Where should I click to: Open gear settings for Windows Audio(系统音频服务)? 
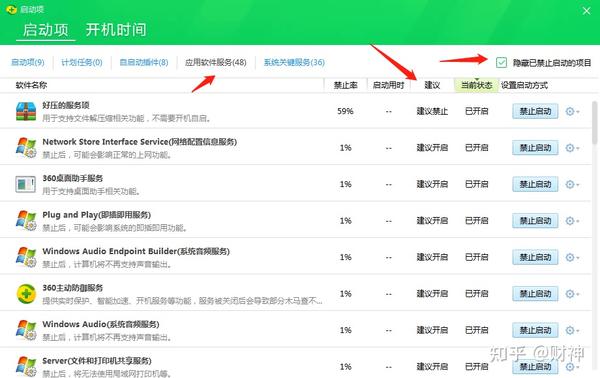(x=572, y=330)
